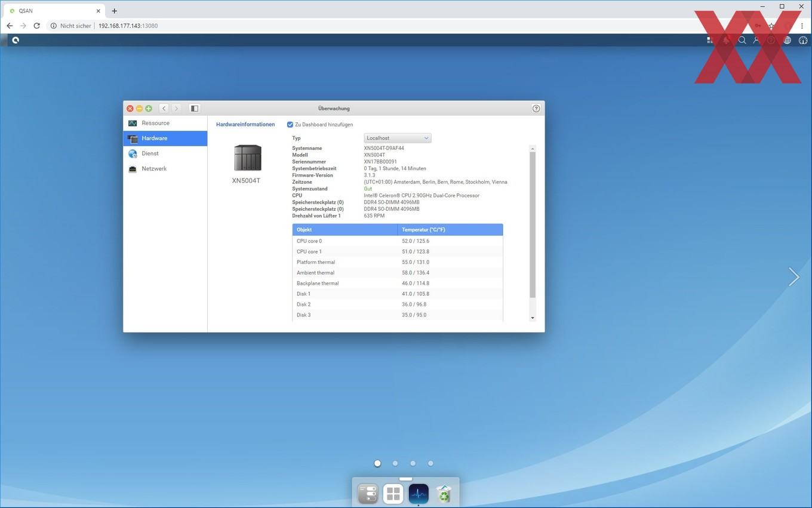Click the Temperatur (°C/°F) column header
The width and height of the screenshot is (812, 508).
click(450, 230)
